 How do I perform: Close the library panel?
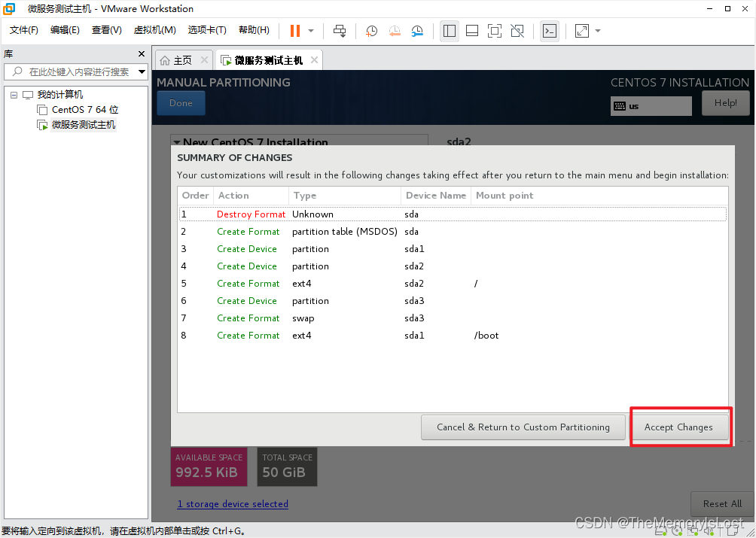point(142,54)
